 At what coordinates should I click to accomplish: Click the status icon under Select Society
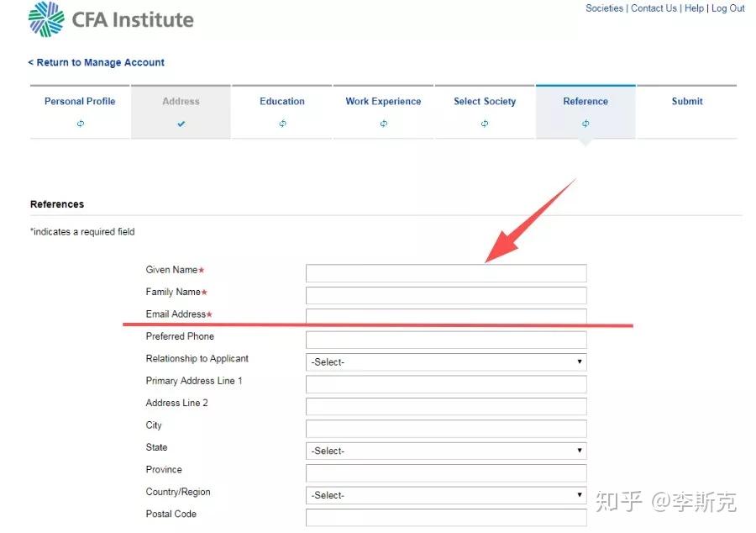click(485, 124)
